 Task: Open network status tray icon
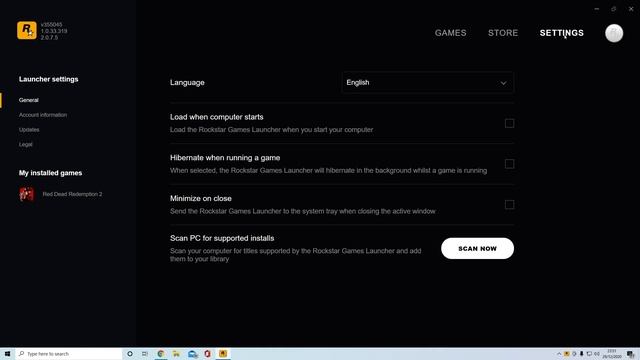589,354
